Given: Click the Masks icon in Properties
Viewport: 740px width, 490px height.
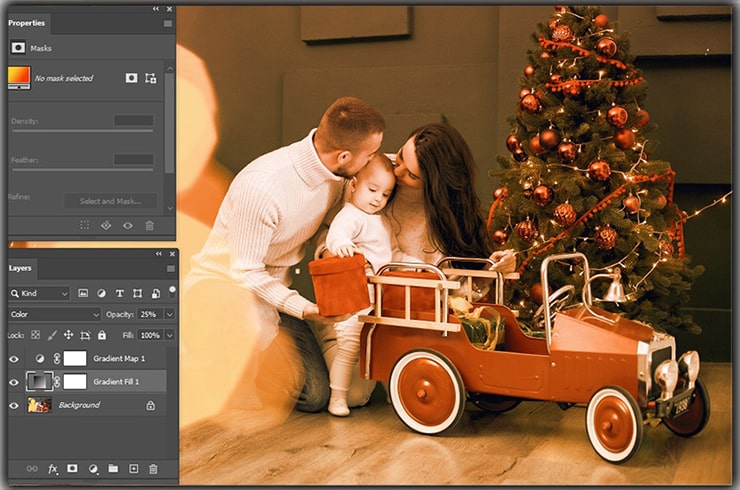Looking at the screenshot, I should click(x=18, y=48).
